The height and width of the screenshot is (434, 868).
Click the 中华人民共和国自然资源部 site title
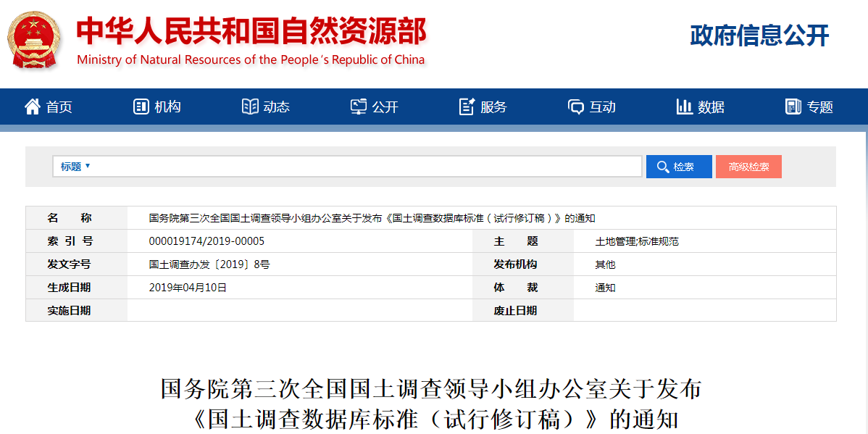(x=251, y=30)
